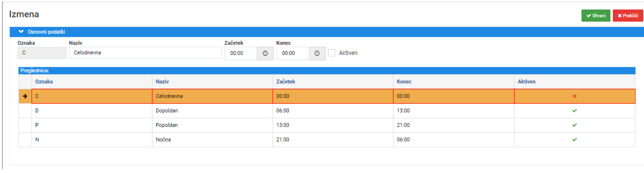Click the red X in the Celodnevna row
This screenshot has height=173, width=644.
[574, 96]
